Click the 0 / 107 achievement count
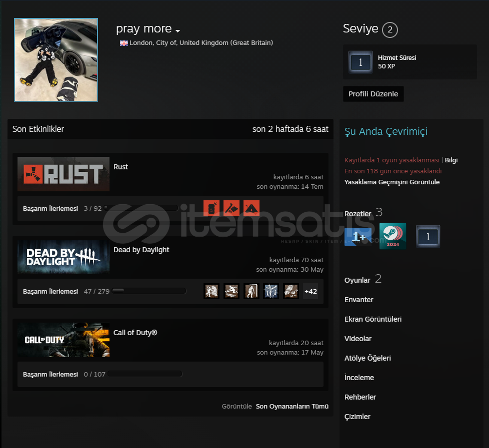The height and width of the screenshot is (448, 489). click(94, 374)
